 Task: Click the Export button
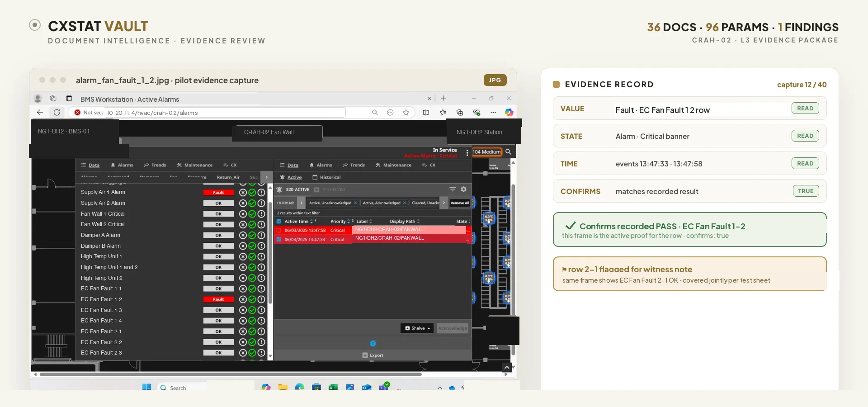coord(373,355)
